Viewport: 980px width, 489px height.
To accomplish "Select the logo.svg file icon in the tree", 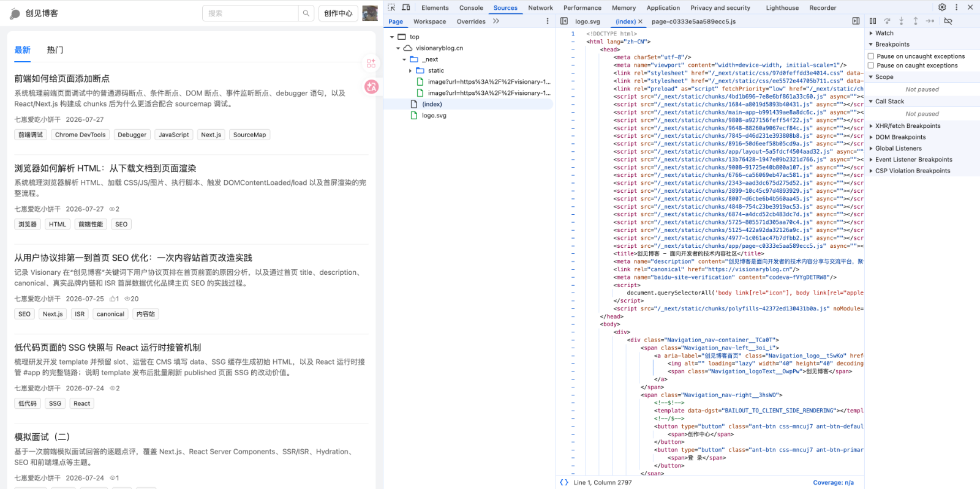I will 414,115.
